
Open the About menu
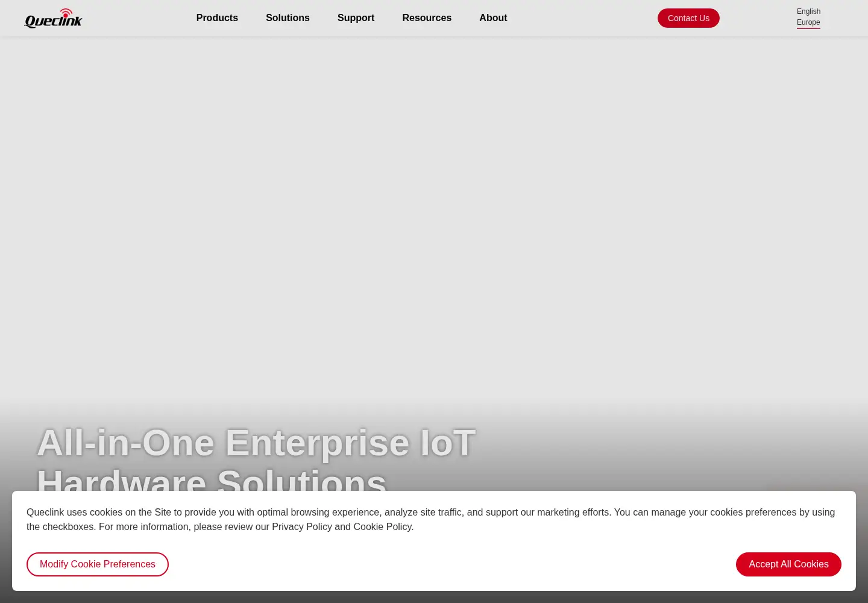tap(493, 18)
